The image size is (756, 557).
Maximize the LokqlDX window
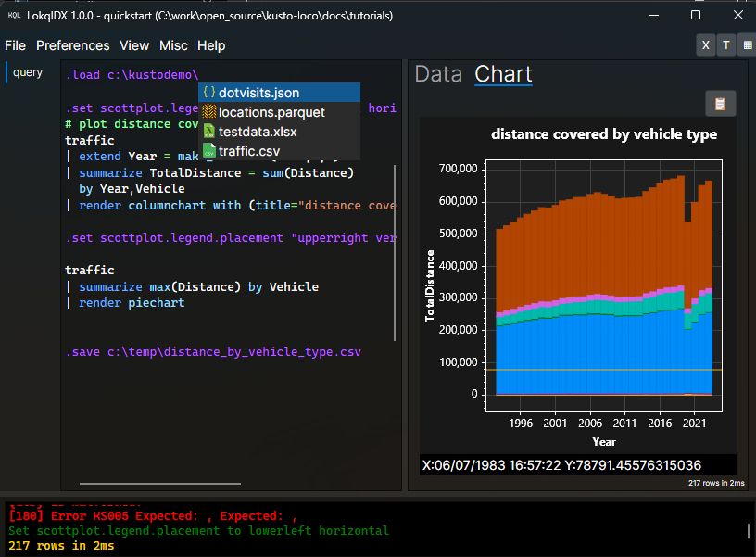(695, 15)
